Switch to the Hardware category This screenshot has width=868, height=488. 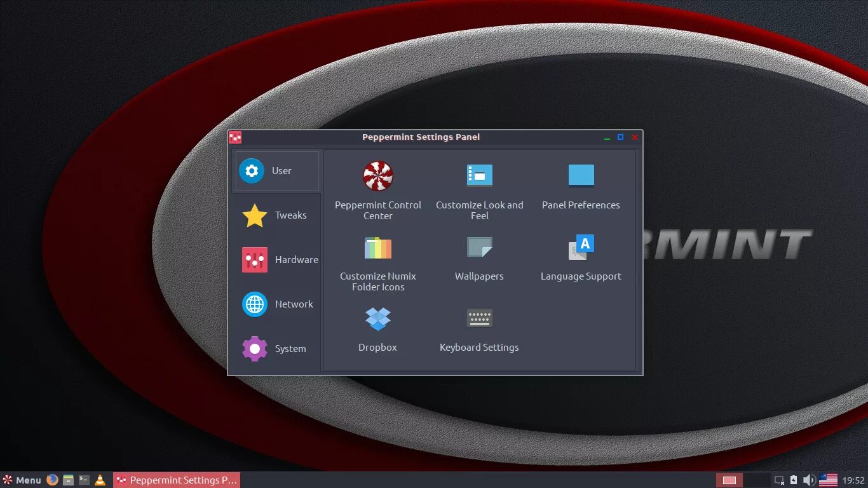point(276,259)
